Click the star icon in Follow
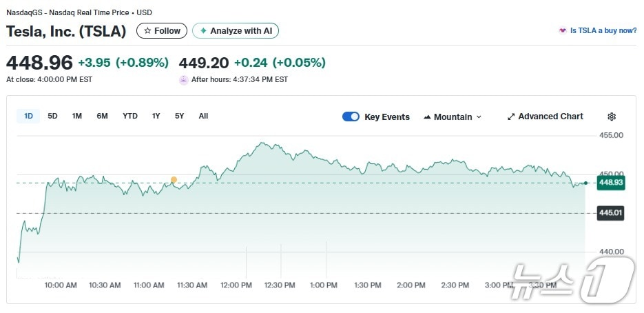The image size is (644, 313). pyautogui.click(x=147, y=31)
